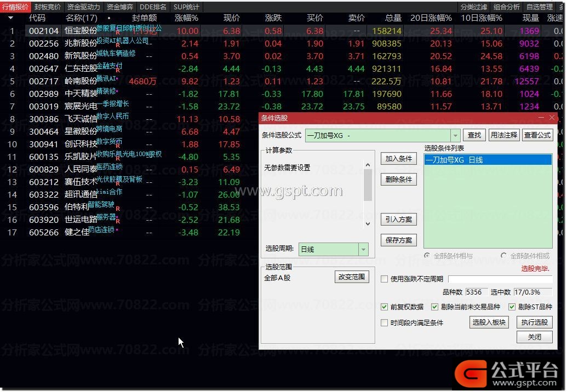Image resolution: width=567 pixels, height=392 pixels.
Task: Switch to DDE排名 tab
Action: [x=153, y=7]
